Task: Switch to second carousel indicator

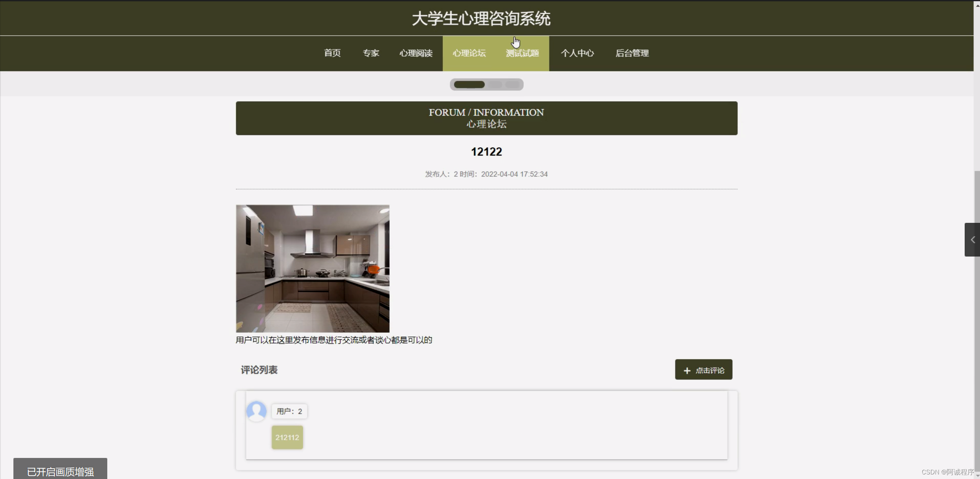Action: tap(495, 85)
